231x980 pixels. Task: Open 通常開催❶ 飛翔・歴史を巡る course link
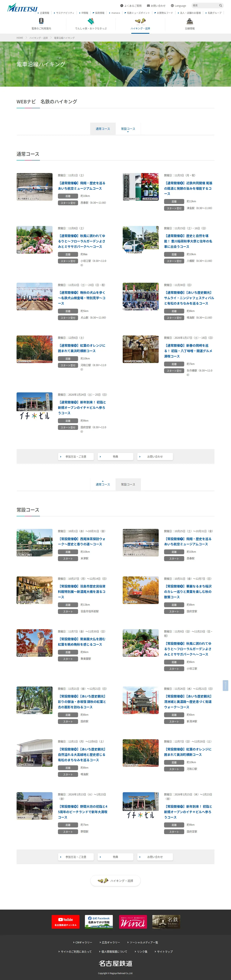(x=82, y=186)
